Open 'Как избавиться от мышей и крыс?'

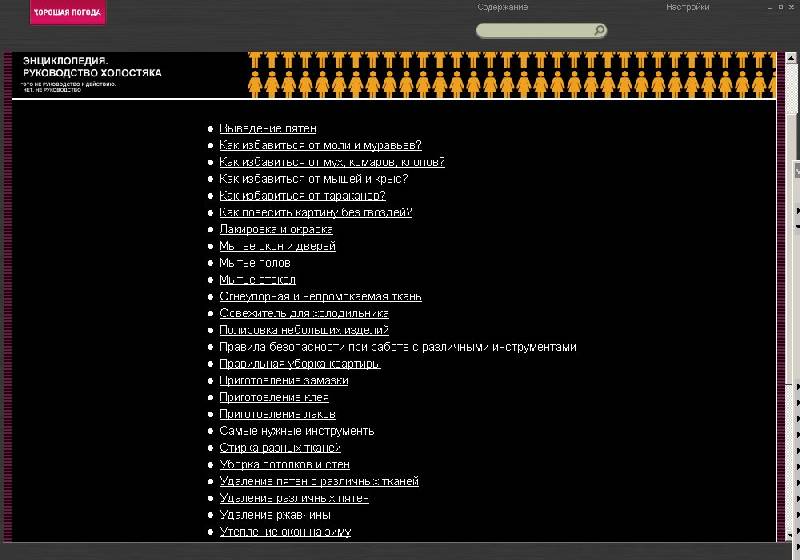[x=313, y=179]
